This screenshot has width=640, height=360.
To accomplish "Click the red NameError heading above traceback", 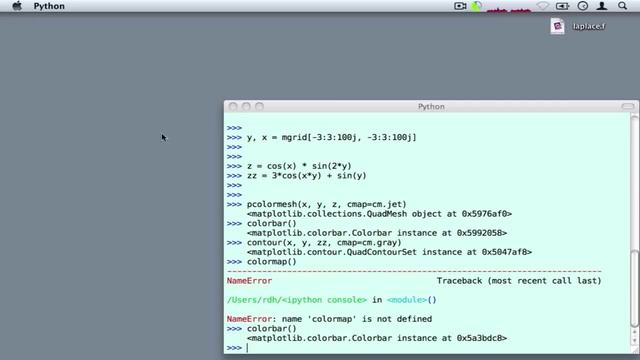I will pyautogui.click(x=249, y=281).
